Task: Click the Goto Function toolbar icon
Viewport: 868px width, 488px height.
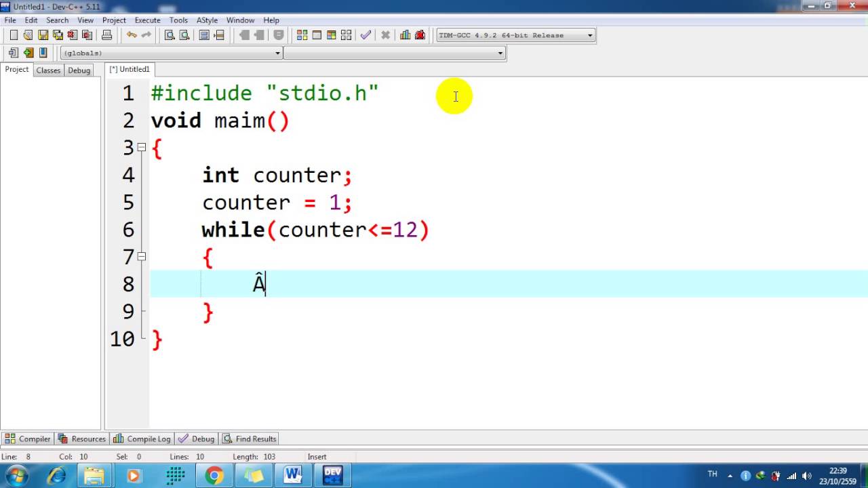Action: 204,35
